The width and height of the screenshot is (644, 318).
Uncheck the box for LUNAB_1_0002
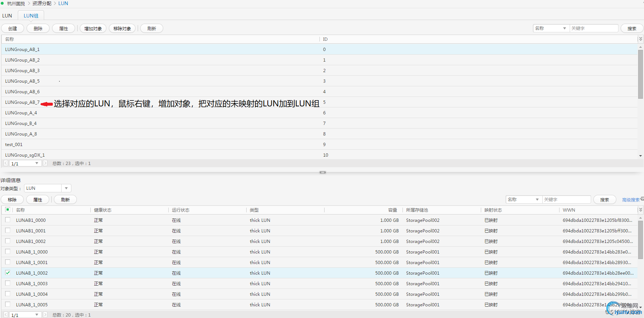coord(8,273)
